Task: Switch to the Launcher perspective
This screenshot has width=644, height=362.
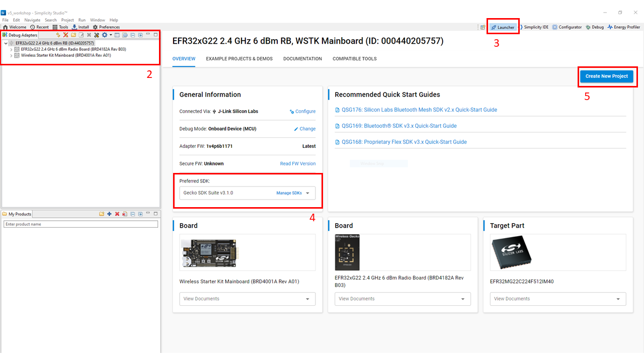Action: [x=503, y=27]
